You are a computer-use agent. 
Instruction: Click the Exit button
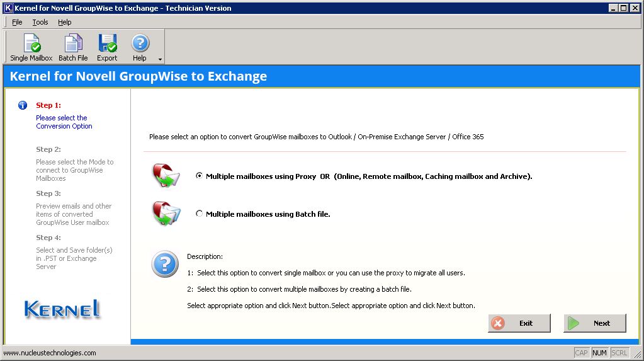point(519,323)
